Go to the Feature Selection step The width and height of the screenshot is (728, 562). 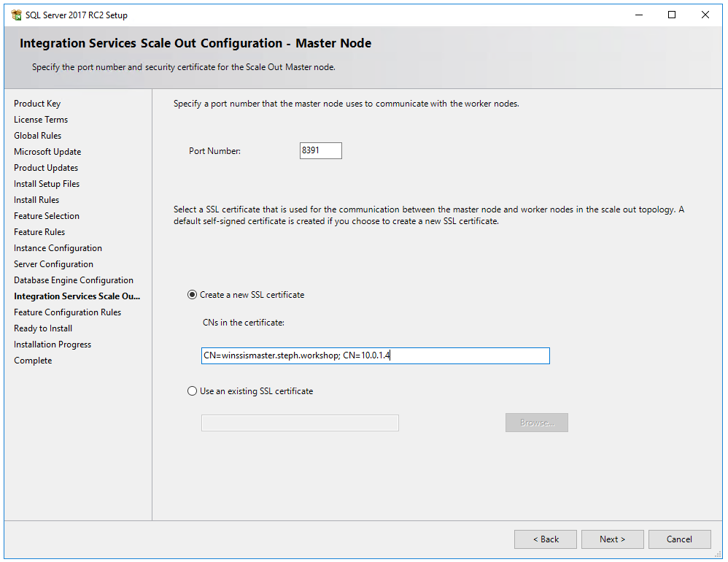tap(45, 215)
